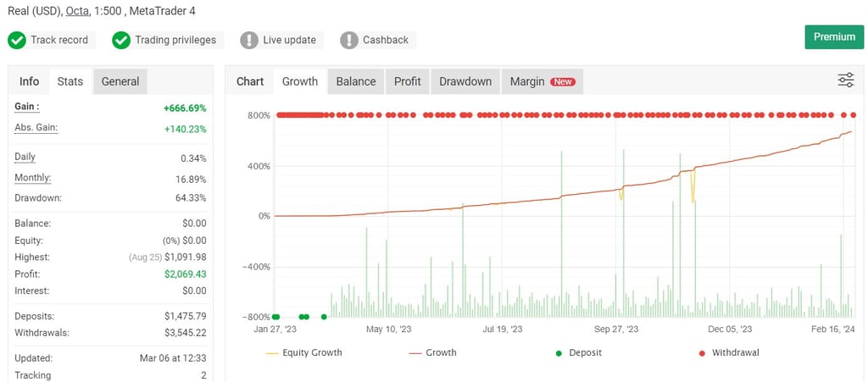Screen dimensions: 868x382
Task: Click the Track record green checkmark icon
Action: tap(17, 41)
